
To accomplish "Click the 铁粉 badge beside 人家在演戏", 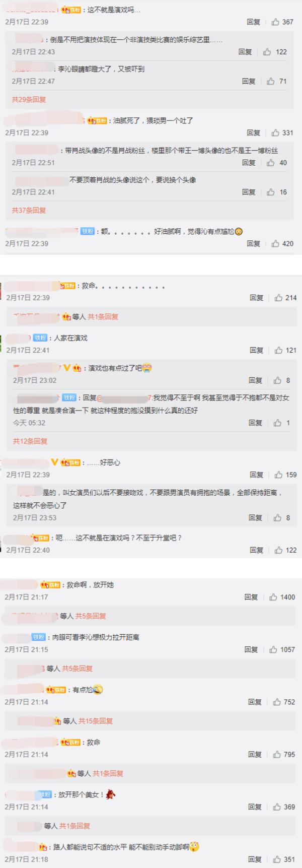I will (x=40, y=338).
